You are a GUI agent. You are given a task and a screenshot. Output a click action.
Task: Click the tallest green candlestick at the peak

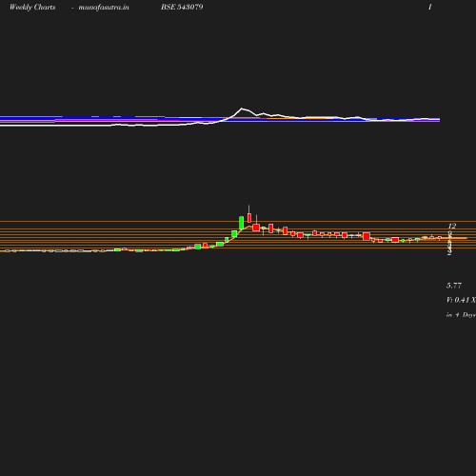pyautogui.click(x=242, y=223)
